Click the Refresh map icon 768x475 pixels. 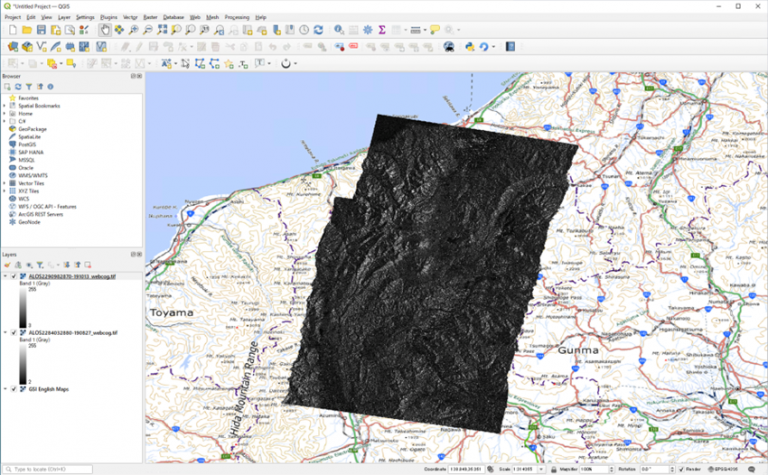[318, 30]
